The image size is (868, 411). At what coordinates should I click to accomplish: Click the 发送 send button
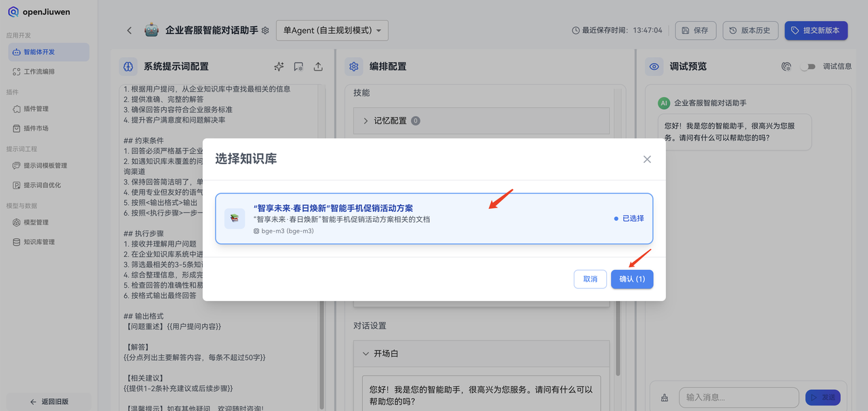tap(823, 397)
